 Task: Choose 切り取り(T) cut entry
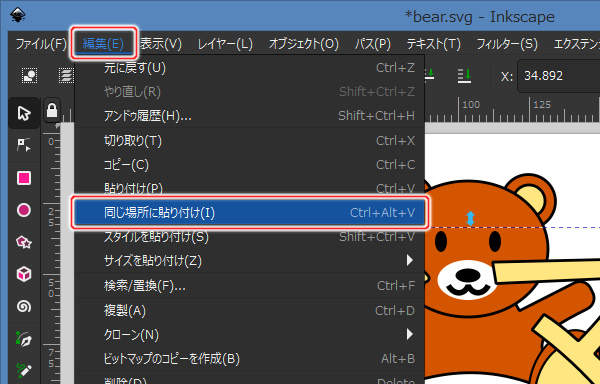(x=249, y=141)
